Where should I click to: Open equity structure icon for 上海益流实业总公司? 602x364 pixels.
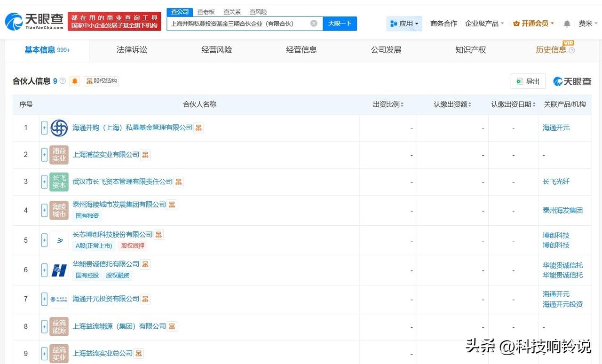tap(139, 354)
